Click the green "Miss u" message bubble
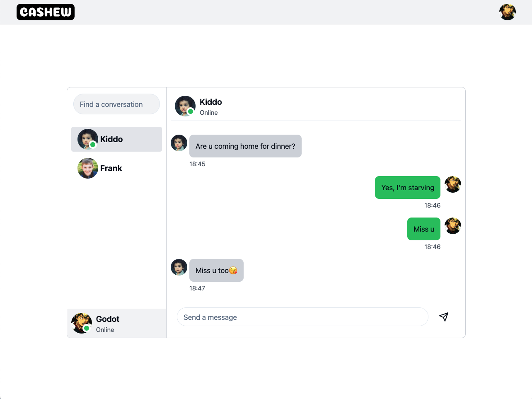Image resolution: width=532 pixels, height=399 pixels. (423, 229)
